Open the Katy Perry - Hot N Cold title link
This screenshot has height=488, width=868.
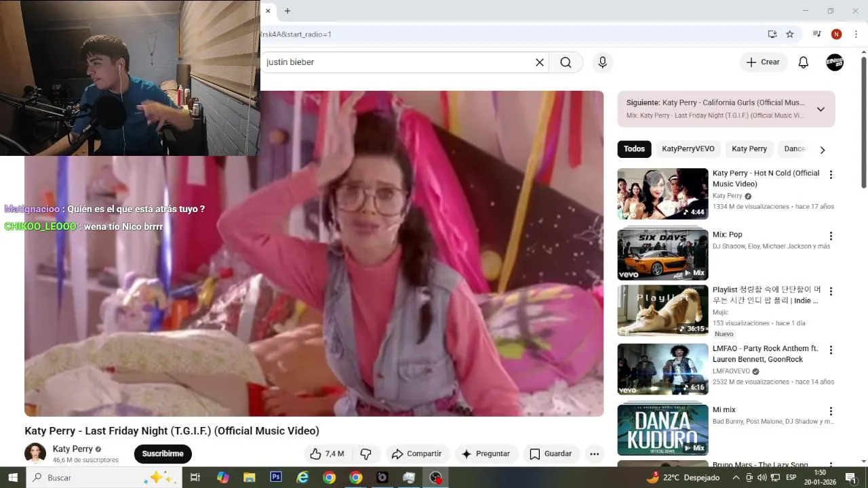(766, 178)
